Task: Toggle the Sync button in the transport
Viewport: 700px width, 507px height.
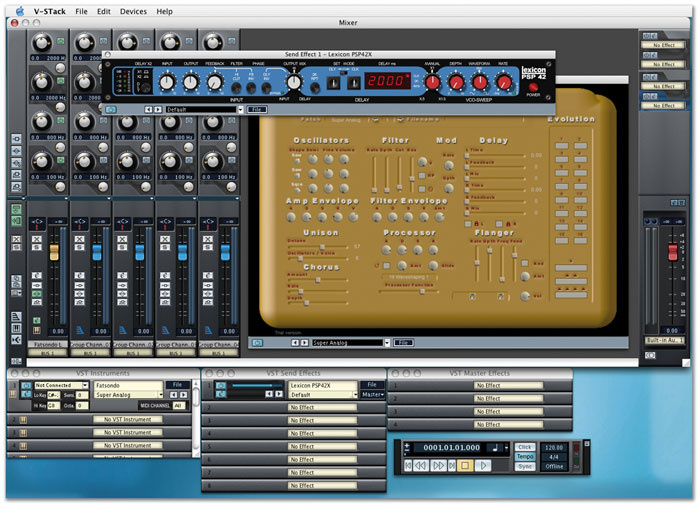Action: pos(525,466)
